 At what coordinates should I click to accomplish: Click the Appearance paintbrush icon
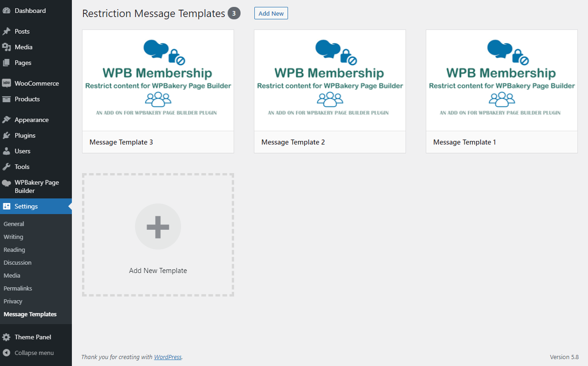tap(6, 120)
